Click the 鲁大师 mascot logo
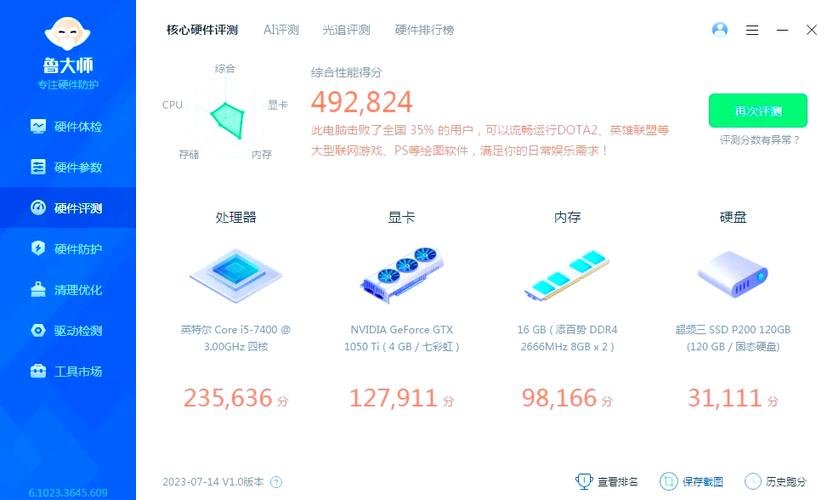 67,33
